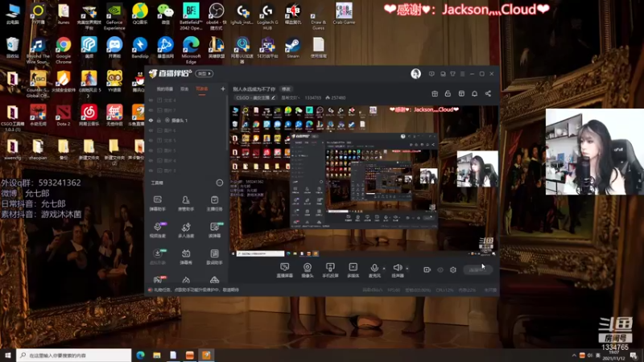The width and height of the screenshot is (644, 362).
Task: Start recording with camcorder icon
Action: [x=427, y=269]
